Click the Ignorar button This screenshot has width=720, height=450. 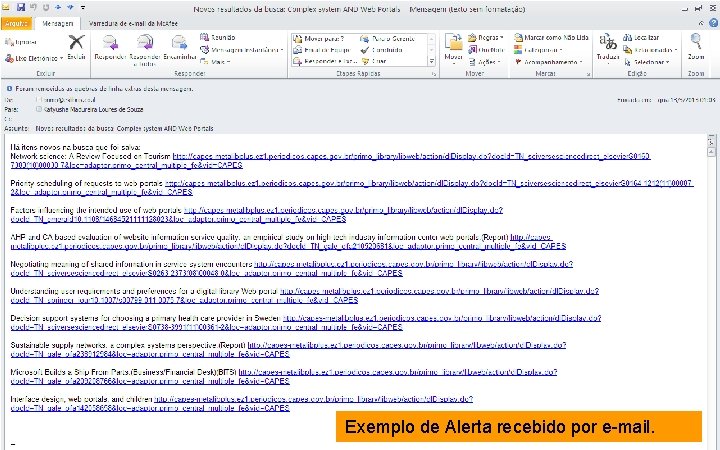(21, 42)
